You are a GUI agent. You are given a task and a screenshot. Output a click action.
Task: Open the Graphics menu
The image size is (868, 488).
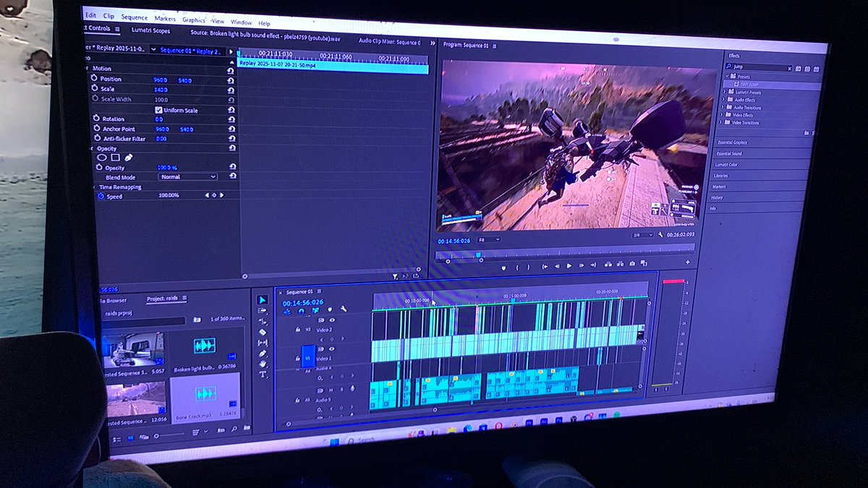(194, 20)
